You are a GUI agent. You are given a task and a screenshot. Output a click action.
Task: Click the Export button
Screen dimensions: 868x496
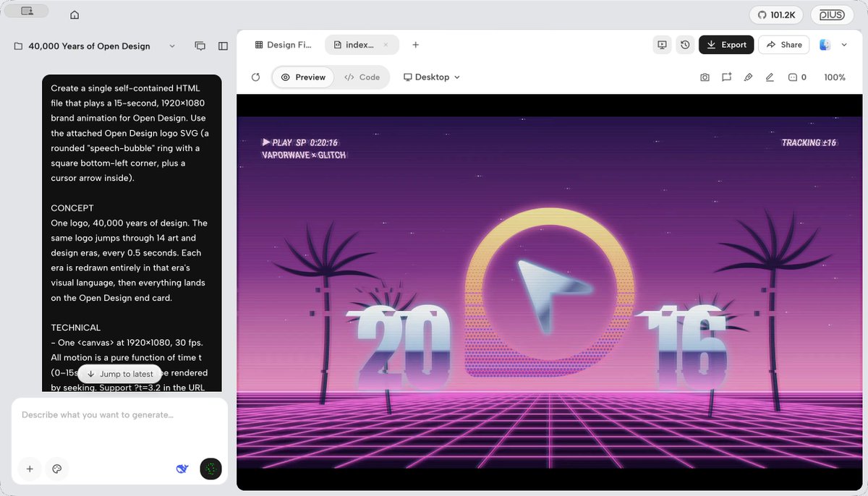point(727,45)
